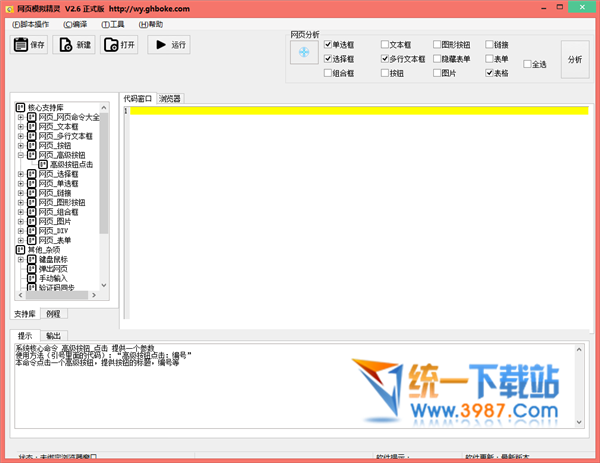
Task: Expand the 键盘鼠标 tree node
Action: 21,259
